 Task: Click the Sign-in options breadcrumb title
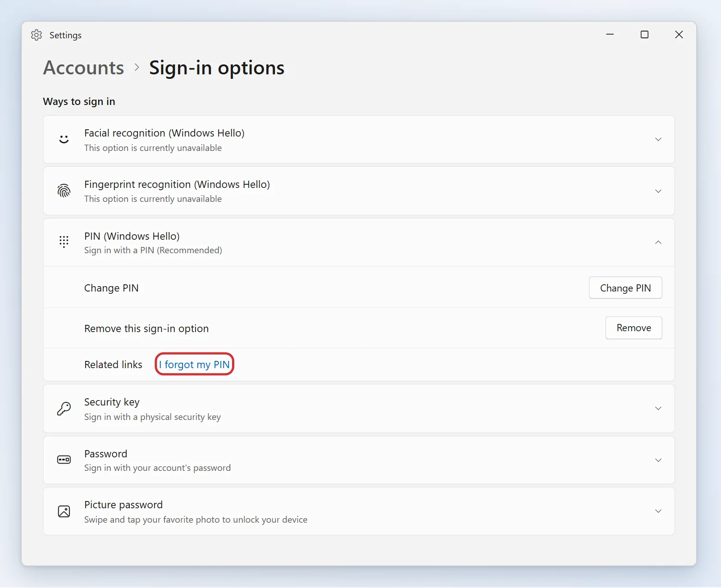(217, 68)
